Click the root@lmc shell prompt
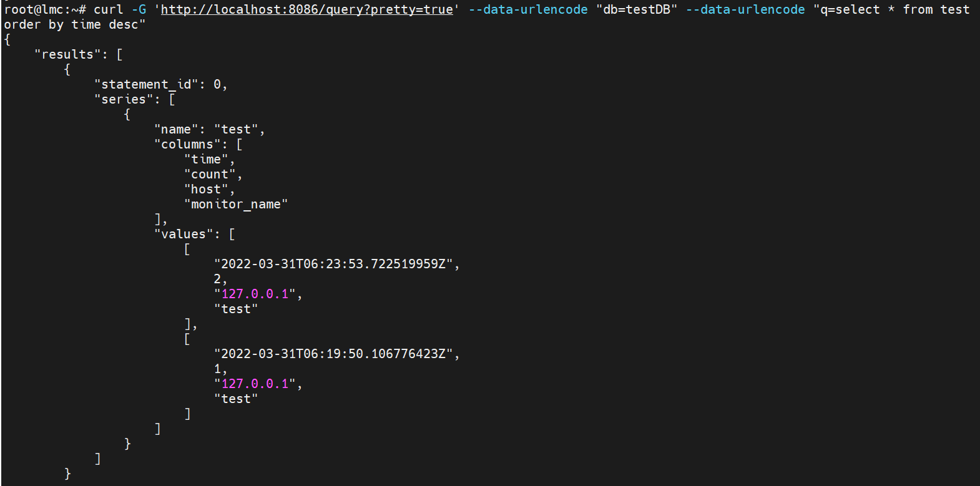 (x=45, y=9)
